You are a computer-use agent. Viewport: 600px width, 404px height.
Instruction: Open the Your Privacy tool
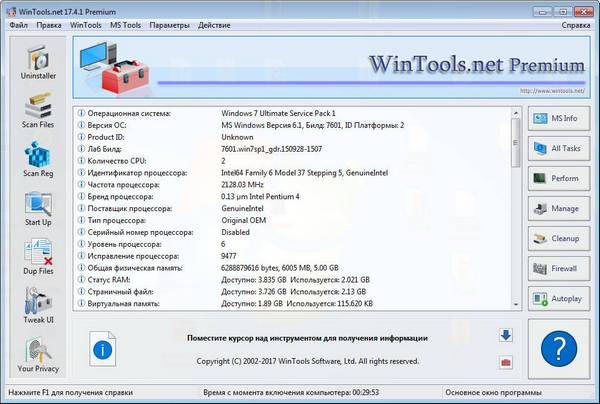(37, 356)
